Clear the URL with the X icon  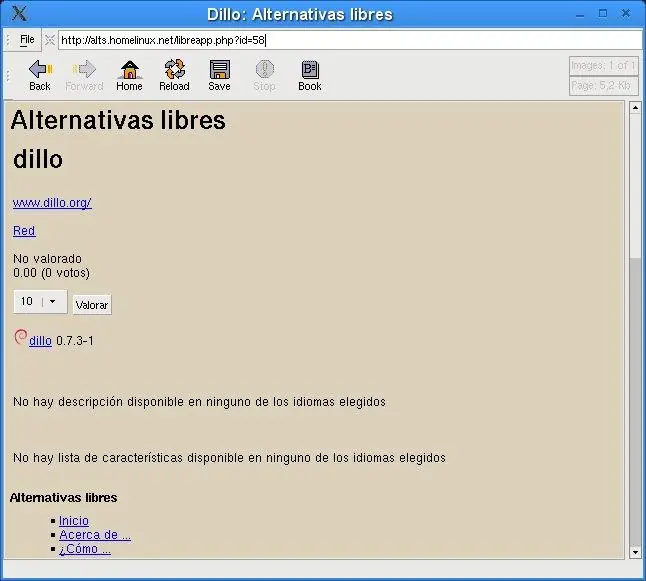[x=50, y=40]
